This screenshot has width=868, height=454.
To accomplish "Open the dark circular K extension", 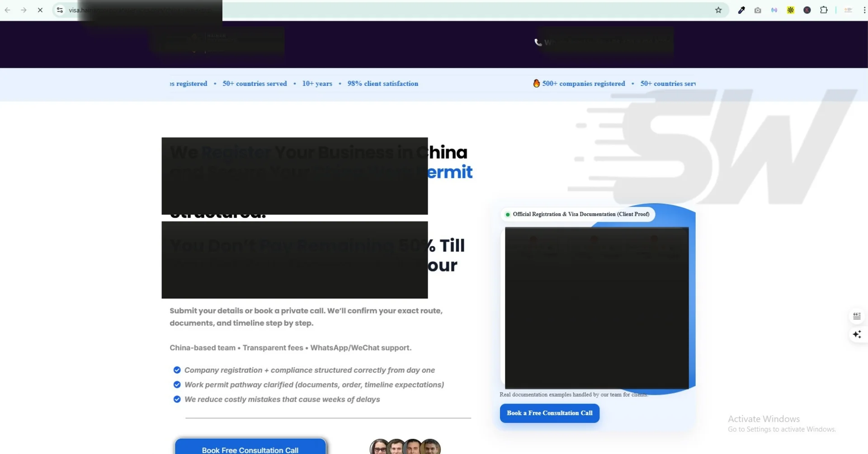I will (x=807, y=10).
